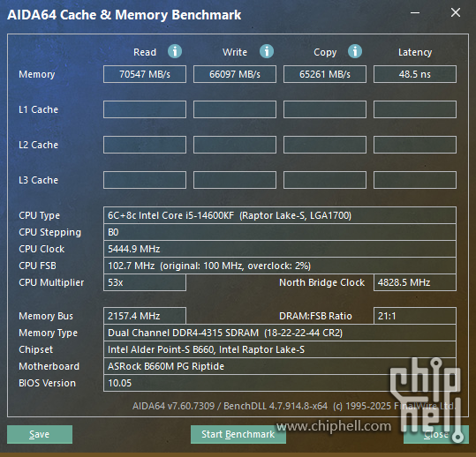The width and height of the screenshot is (476, 457).
Task: Select the Memory Copy result field
Action: tap(325, 74)
